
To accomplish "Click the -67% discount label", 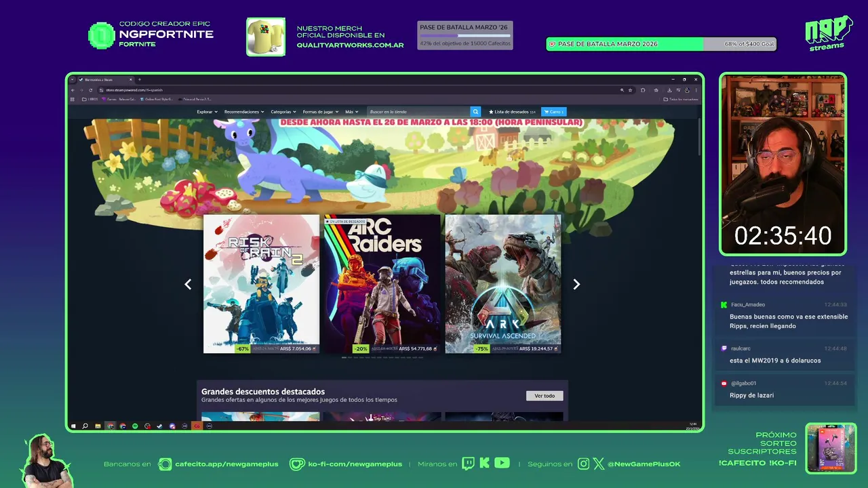I will pyautogui.click(x=243, y=348).
